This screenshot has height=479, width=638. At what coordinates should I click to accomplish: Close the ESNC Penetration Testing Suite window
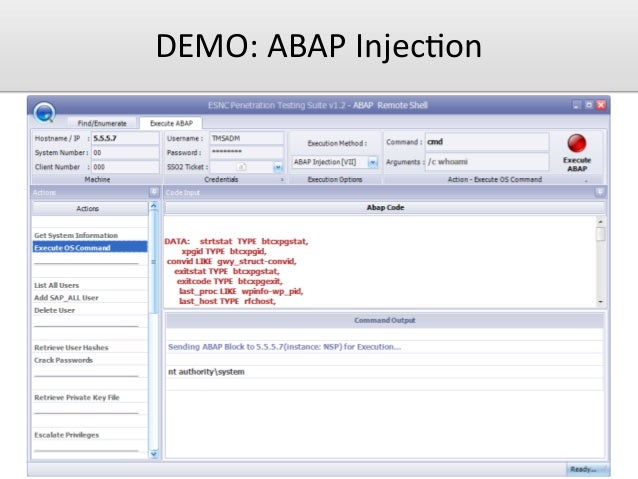601,105
